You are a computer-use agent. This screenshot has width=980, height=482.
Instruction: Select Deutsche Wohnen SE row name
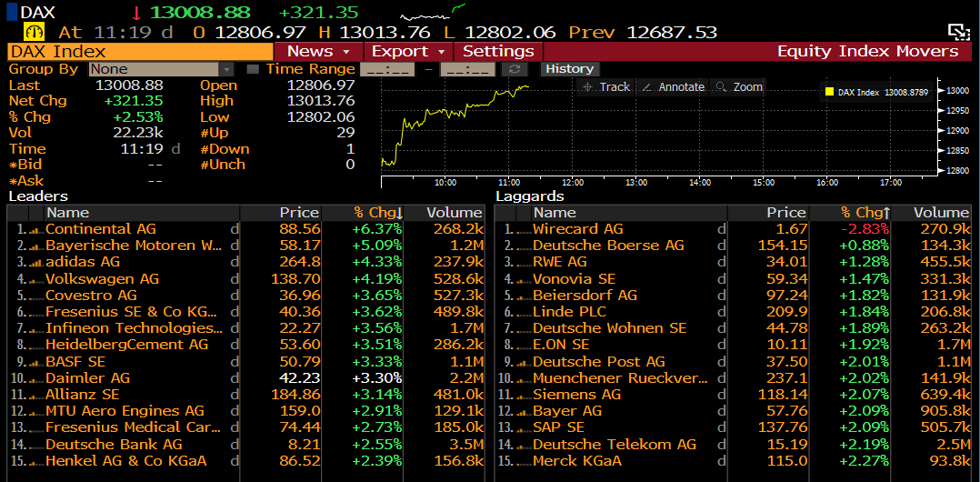[609, 329]
